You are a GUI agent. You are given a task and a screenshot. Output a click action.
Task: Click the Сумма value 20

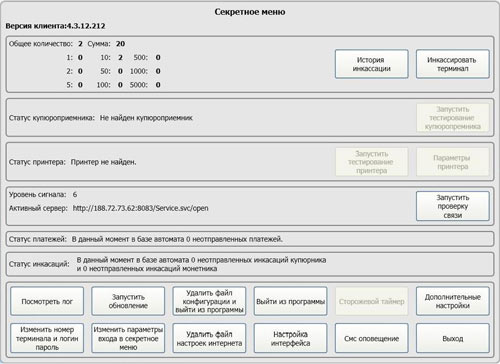click(x=120, y=44)
